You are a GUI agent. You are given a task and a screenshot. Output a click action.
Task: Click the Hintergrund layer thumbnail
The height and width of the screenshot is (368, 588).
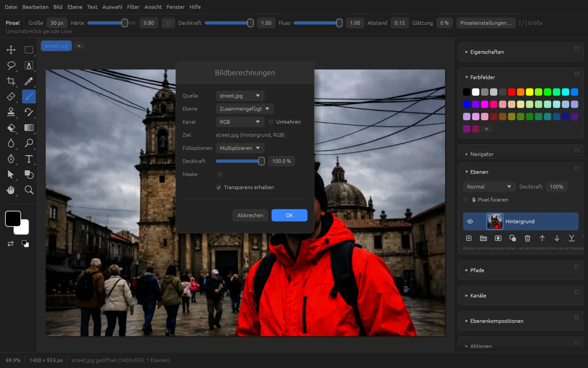click(x=495, y=222)
